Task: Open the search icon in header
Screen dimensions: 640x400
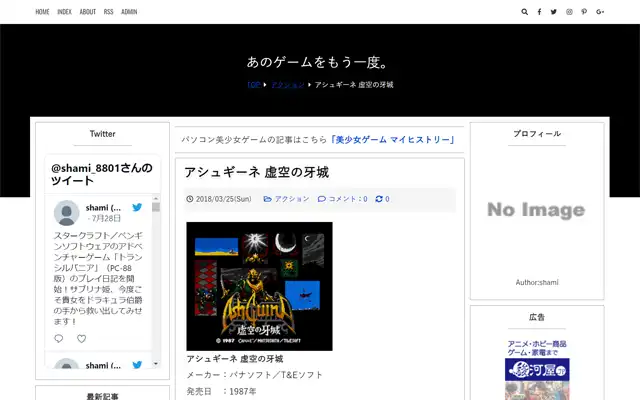Action: click(x=524, y=12)
